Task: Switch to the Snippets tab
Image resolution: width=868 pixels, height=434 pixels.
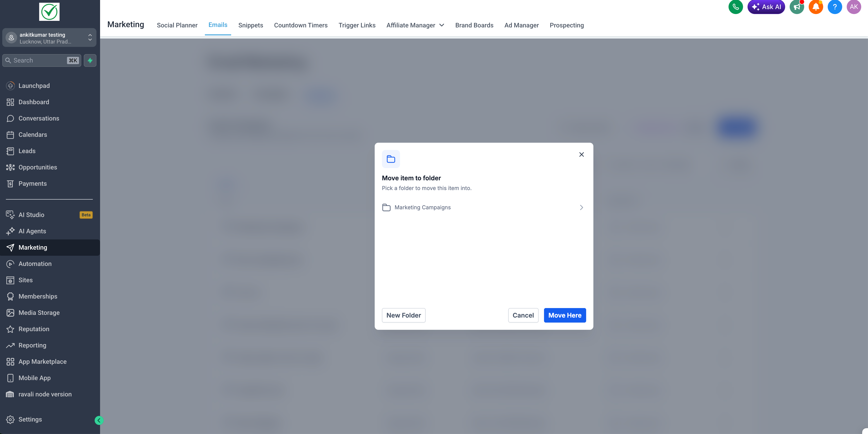Action: pos(250,25)
